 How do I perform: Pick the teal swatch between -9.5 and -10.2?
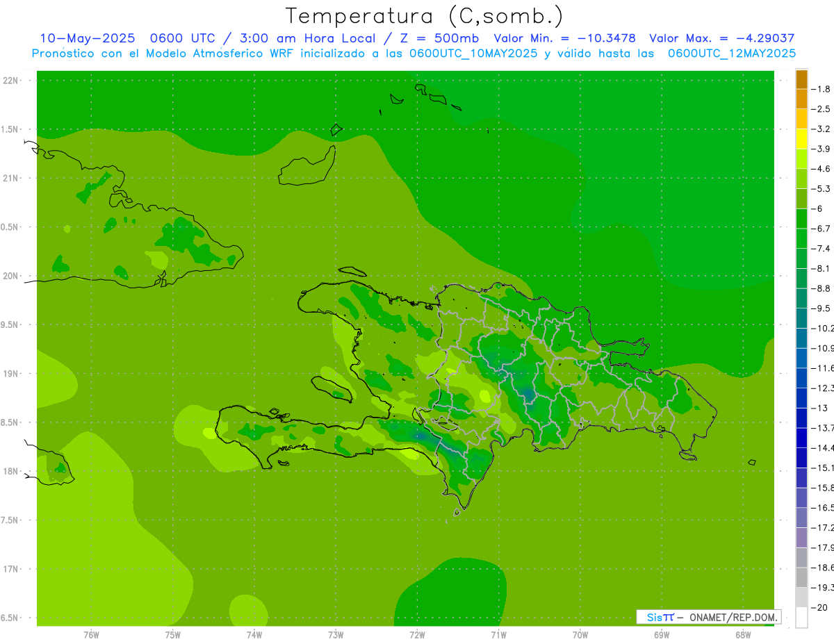tap(801, 318)
